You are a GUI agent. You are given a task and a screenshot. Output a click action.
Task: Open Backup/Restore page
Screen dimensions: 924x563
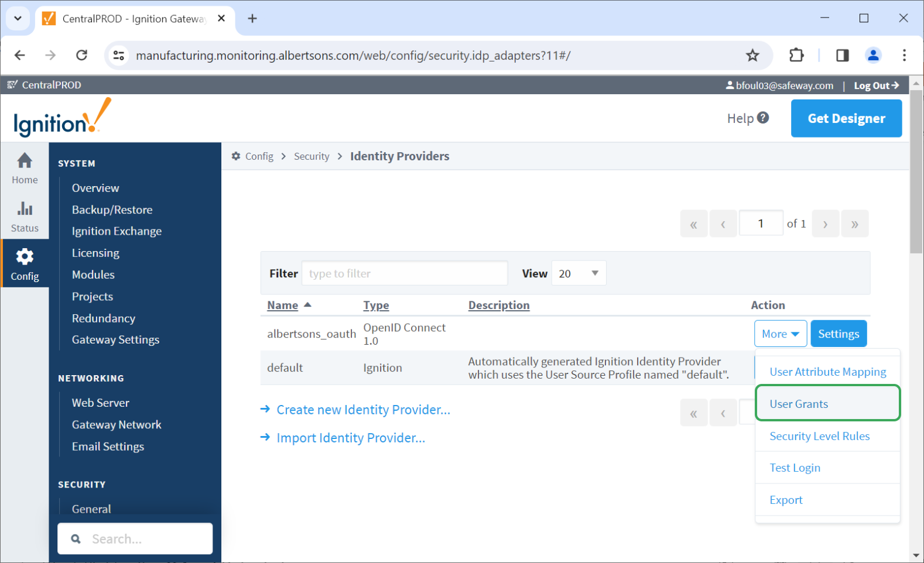[112, 210]
